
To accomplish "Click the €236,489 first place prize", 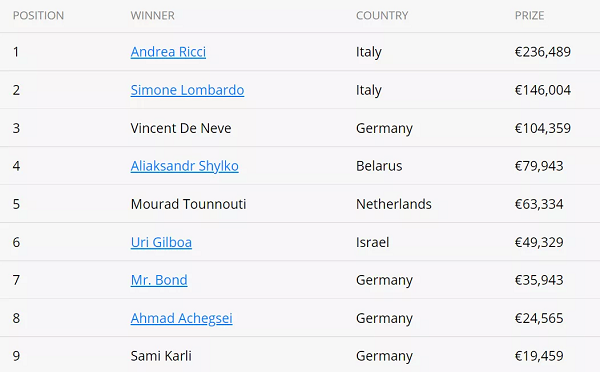I will (x=543, y=52).
